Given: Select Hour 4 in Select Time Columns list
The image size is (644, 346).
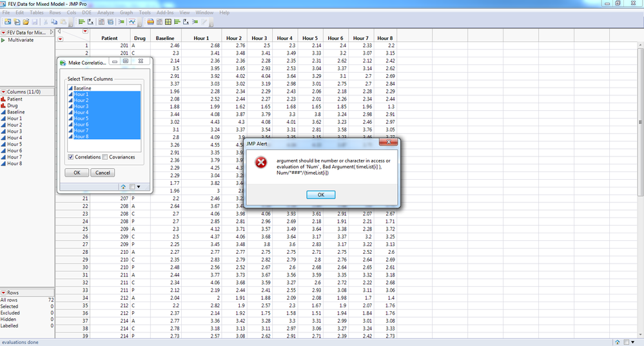Looking at the screenshot, I should pos(104,113).
